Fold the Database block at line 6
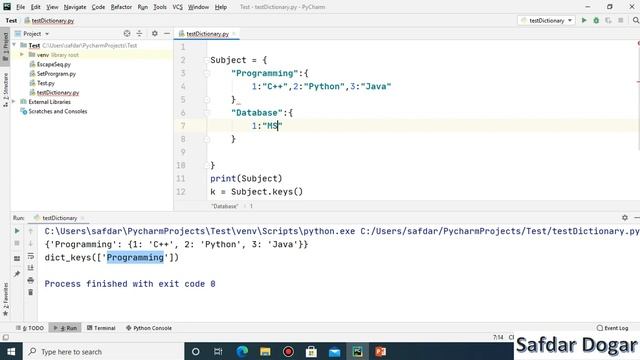 click(x=206, y=113)
